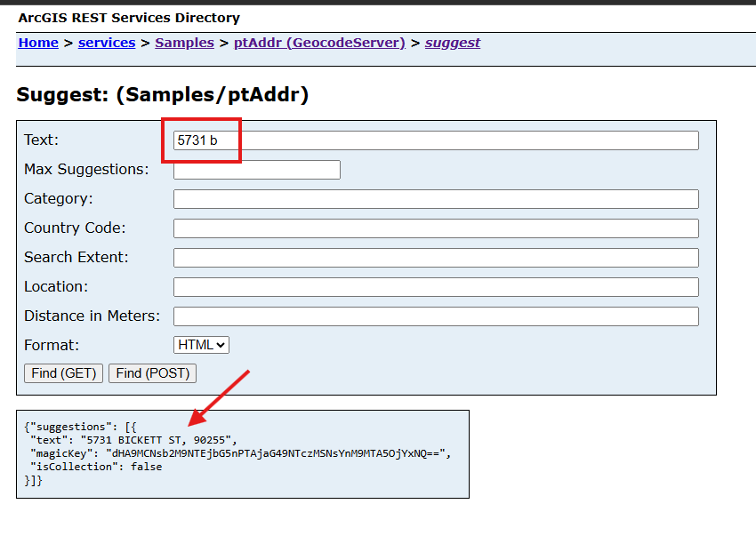Click the isCollection false line in the results
This screenshot has height=544, width=756.
point(96,467)
